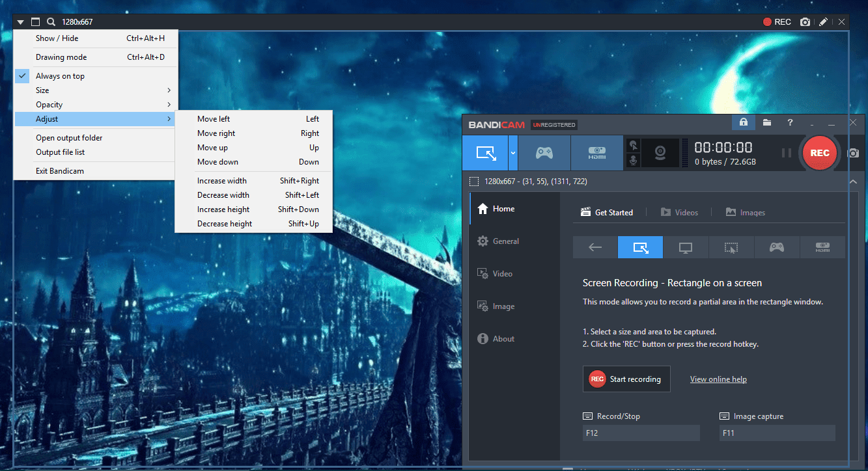Click the Start recording button
This screenshot has height=471, width=868.
pos(626,379)
